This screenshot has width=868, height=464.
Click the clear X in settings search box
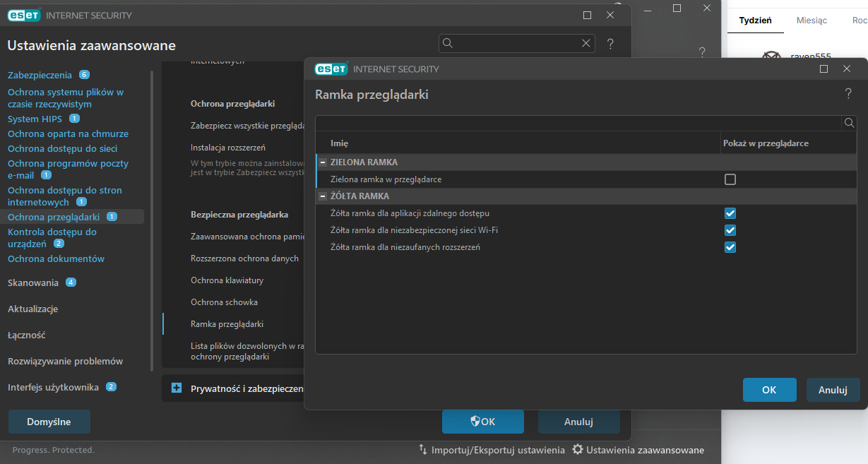(x=585, y=44)
